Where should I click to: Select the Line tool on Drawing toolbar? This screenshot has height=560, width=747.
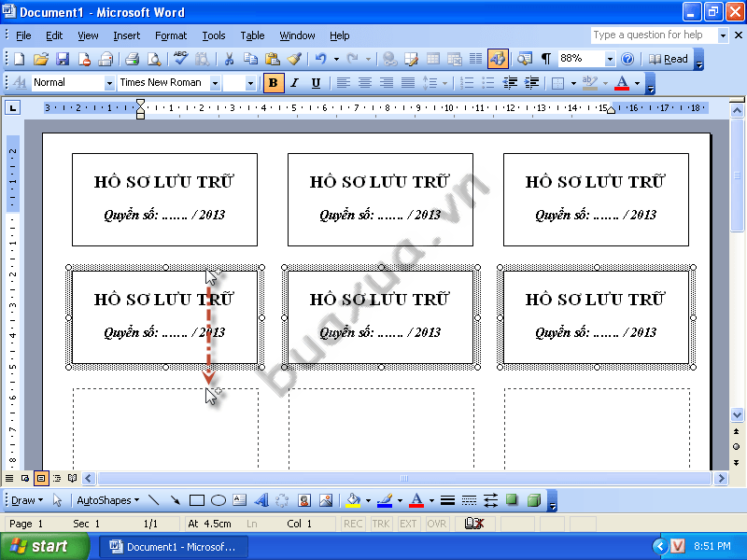[x=153, y=500]
